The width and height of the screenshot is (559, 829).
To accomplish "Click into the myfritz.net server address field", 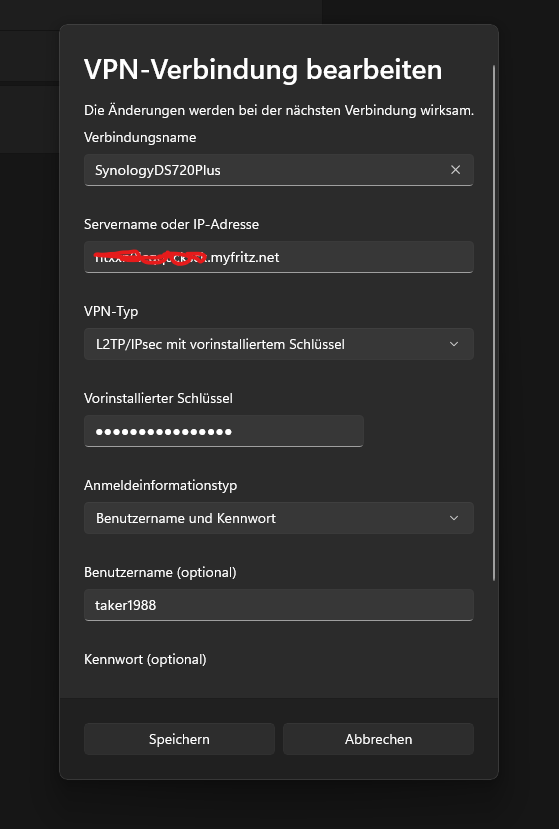I will point(279,257).
